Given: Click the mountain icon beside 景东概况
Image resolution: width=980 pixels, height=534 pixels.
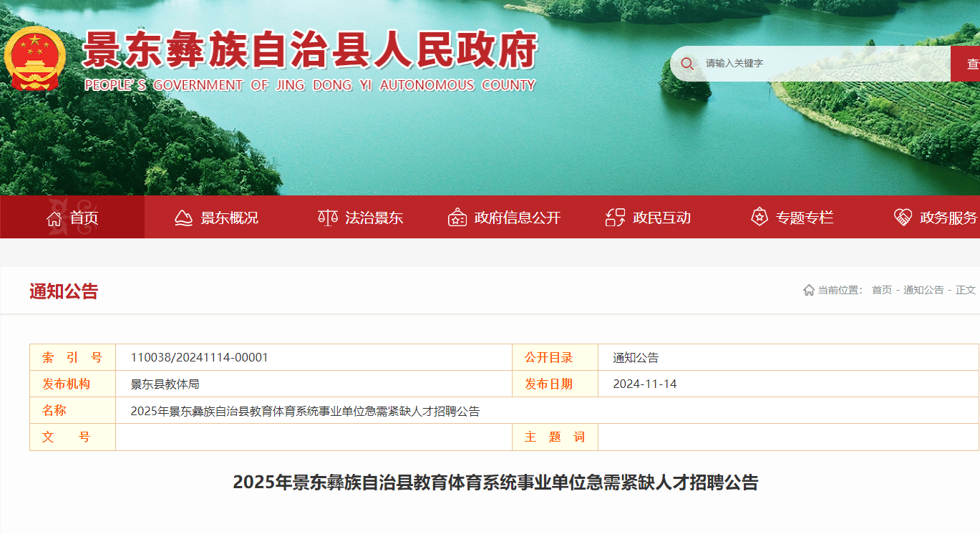Looking at the screenshot, I should [x=184, y=218].
